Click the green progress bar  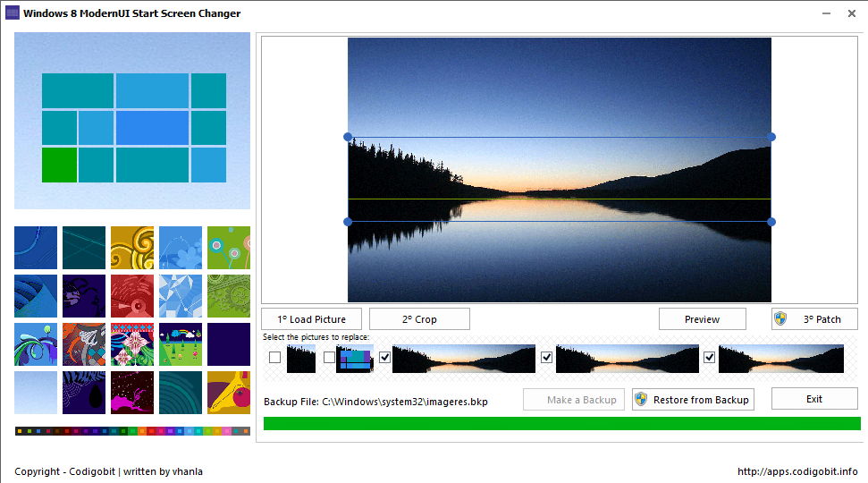[562, 423]
